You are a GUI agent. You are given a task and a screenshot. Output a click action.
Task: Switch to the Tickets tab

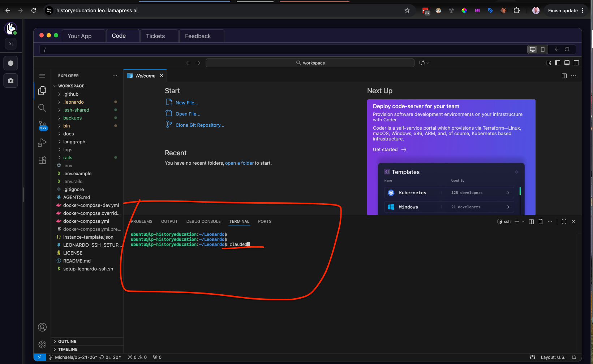[159, 36]
